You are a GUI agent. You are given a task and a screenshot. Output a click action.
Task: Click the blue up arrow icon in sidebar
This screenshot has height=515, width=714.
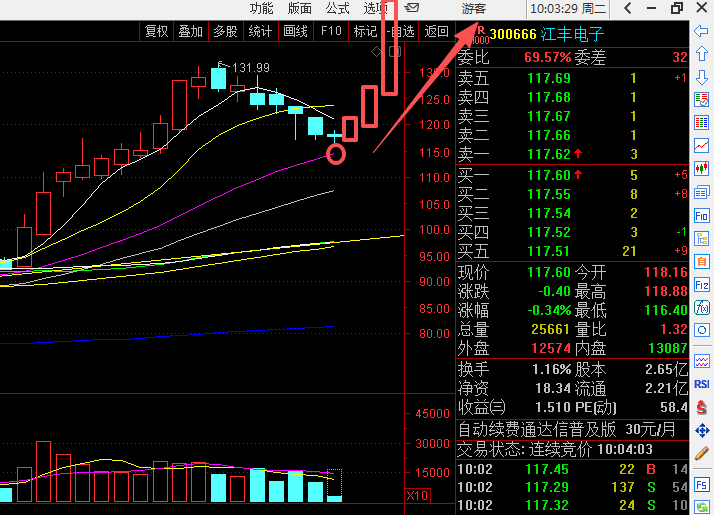pyautogui.click(x=701, y=54)
